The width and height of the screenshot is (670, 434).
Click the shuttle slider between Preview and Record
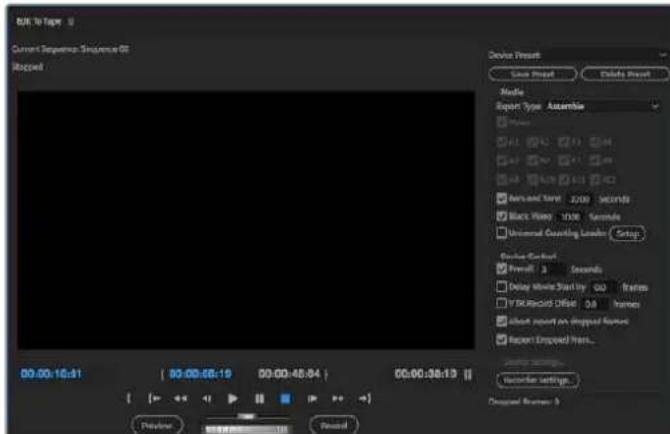tap(247, 416)
